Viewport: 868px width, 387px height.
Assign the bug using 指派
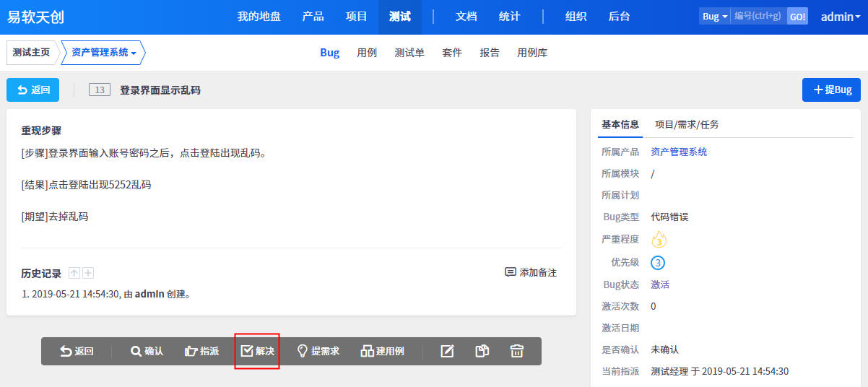201,351
